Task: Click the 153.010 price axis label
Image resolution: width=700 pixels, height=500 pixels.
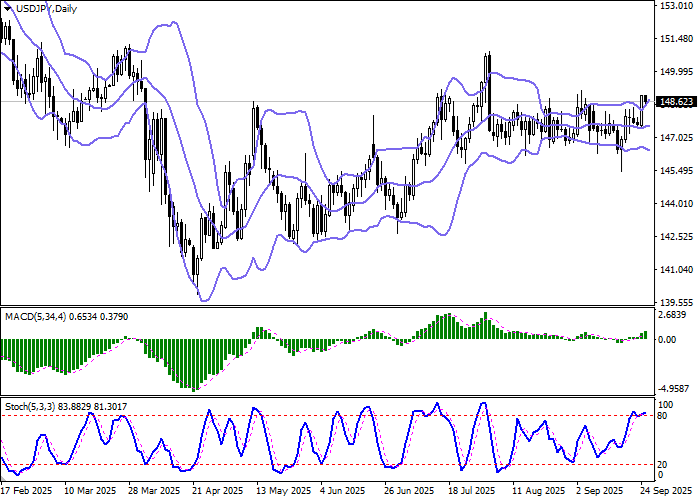Action: 677,6
